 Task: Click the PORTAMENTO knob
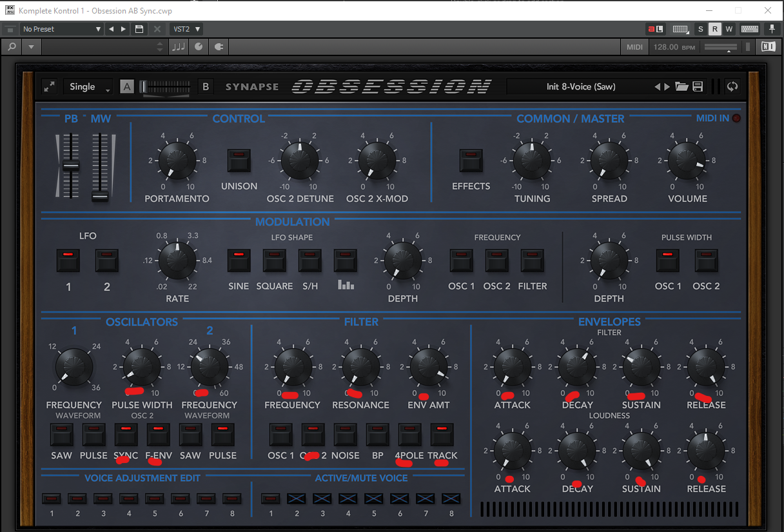[177, 161]
